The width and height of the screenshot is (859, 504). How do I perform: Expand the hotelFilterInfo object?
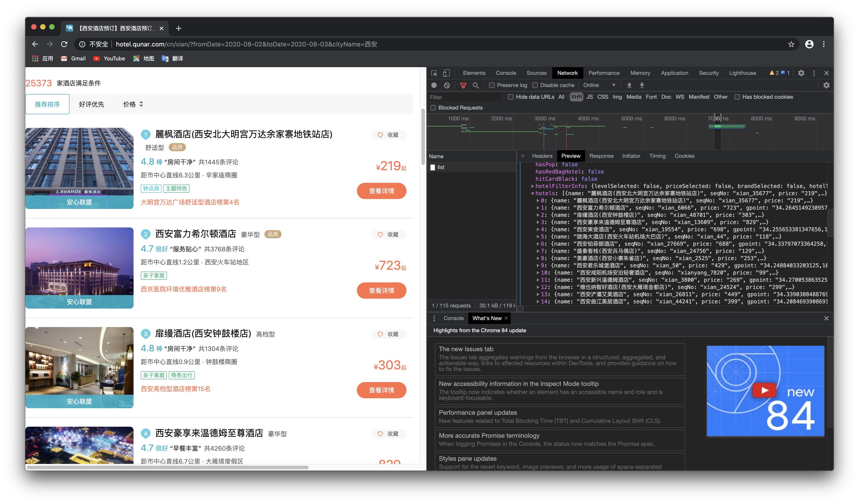(x=532, y=186)
